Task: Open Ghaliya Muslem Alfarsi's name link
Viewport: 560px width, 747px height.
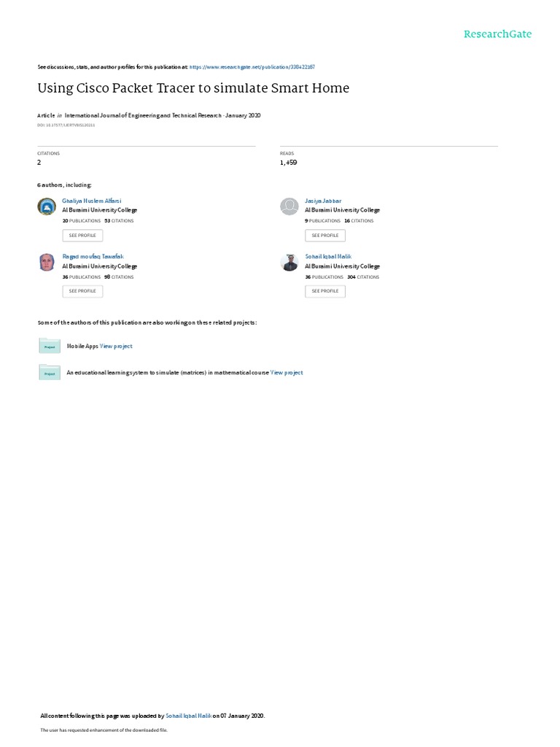Action: coord(91,201)
